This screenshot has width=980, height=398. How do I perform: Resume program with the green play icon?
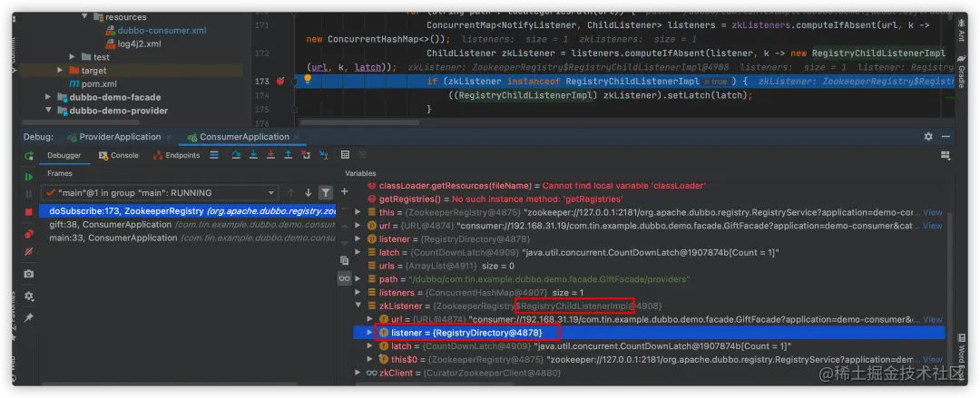[x=29, y=178]
